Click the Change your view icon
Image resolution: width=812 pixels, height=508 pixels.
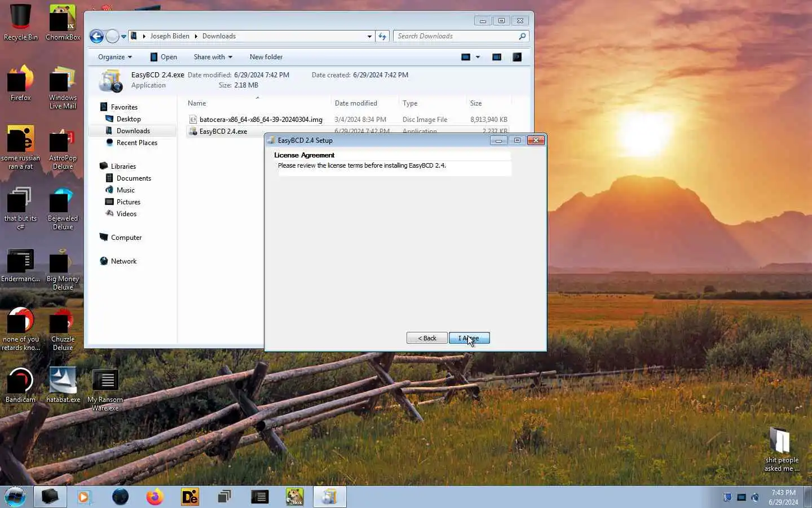pyautogui.click(x=466, y=57)
